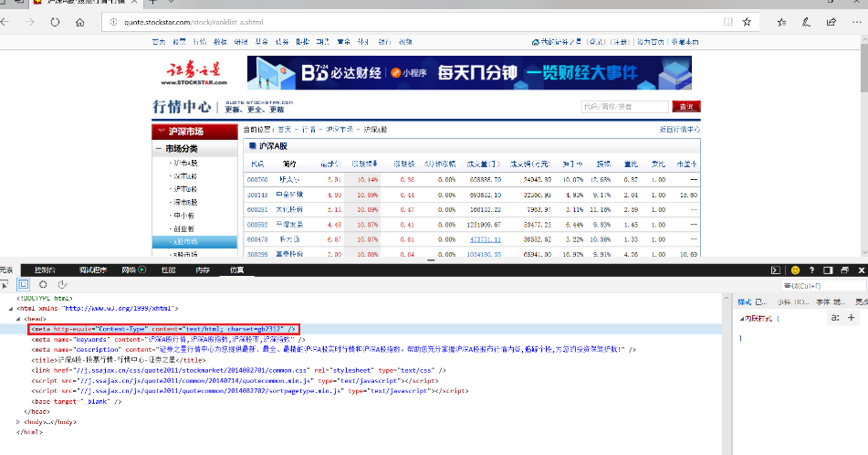Select the base target=_blank line
This screenshot has width=868, height=455.
click(x=77, y=402)
